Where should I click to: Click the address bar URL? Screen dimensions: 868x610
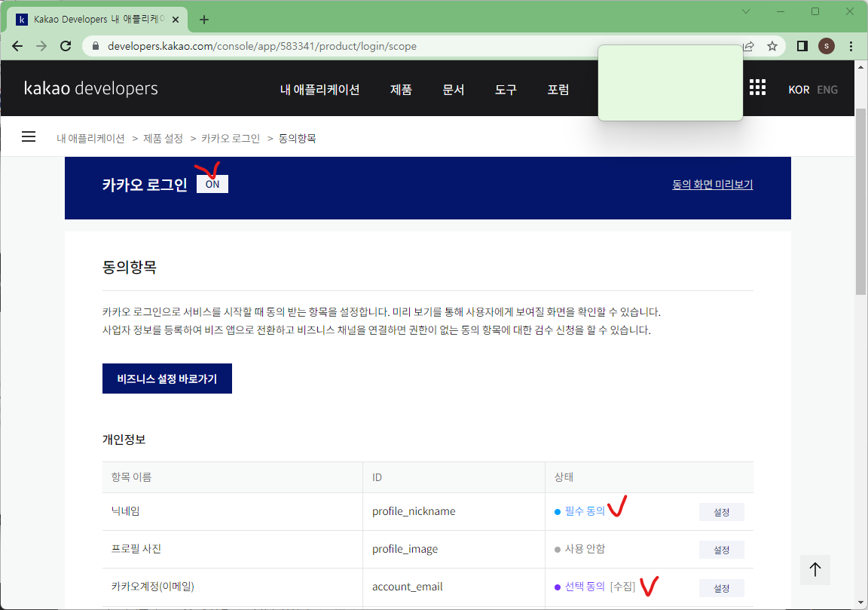pos(262,46)
